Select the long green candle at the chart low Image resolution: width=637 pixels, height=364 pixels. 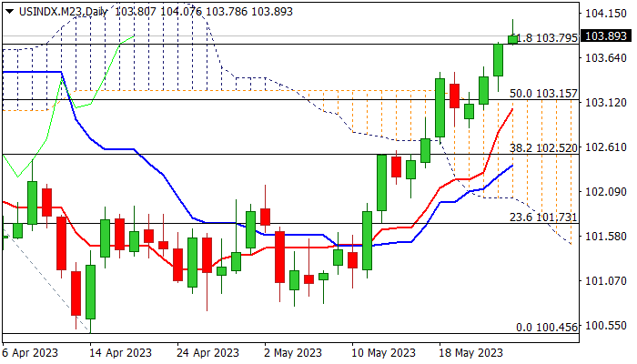pyautogui.click(x=90, y=292)
